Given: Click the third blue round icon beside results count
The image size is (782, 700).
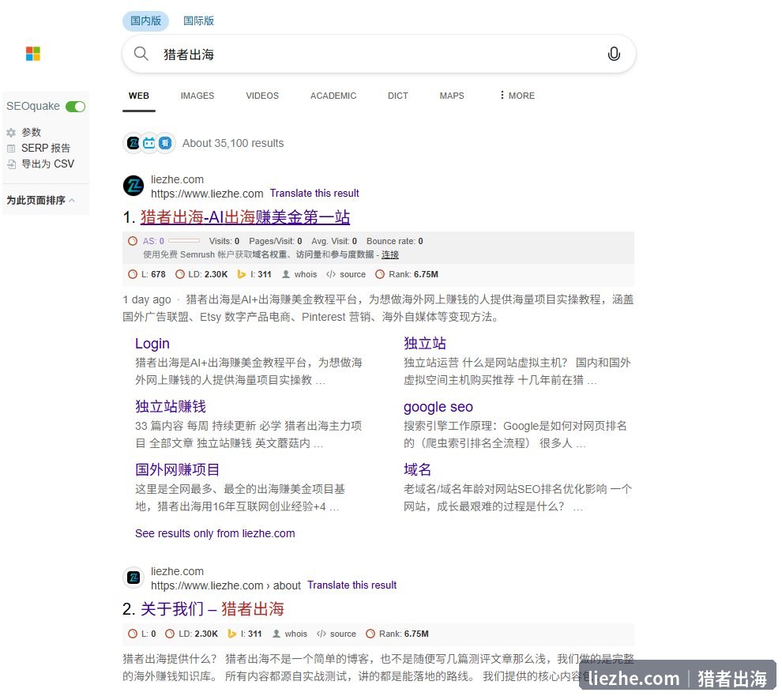Looking at the screenshot, I should click(165, 143).
